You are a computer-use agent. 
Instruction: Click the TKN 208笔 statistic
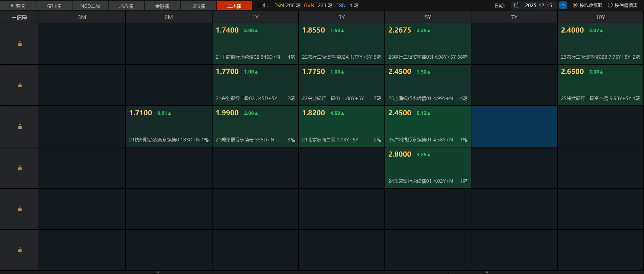(x=288, y=5)
